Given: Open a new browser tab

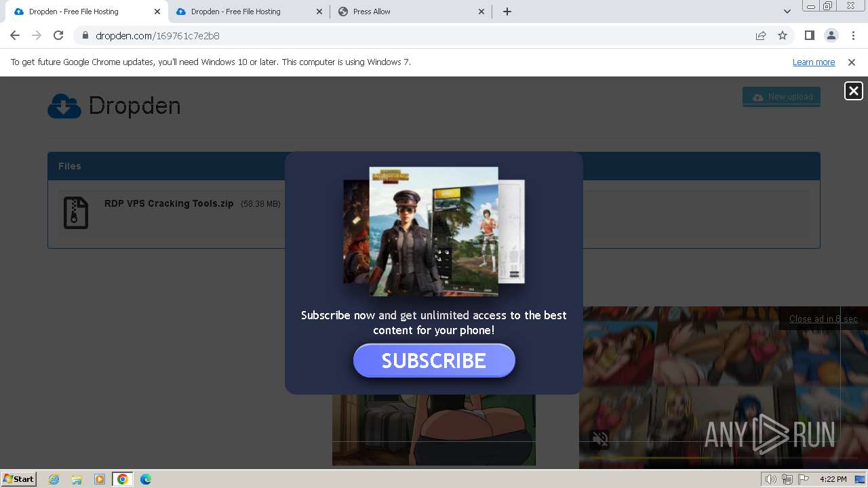Looking at the screenshot, I should pos(507,12).
